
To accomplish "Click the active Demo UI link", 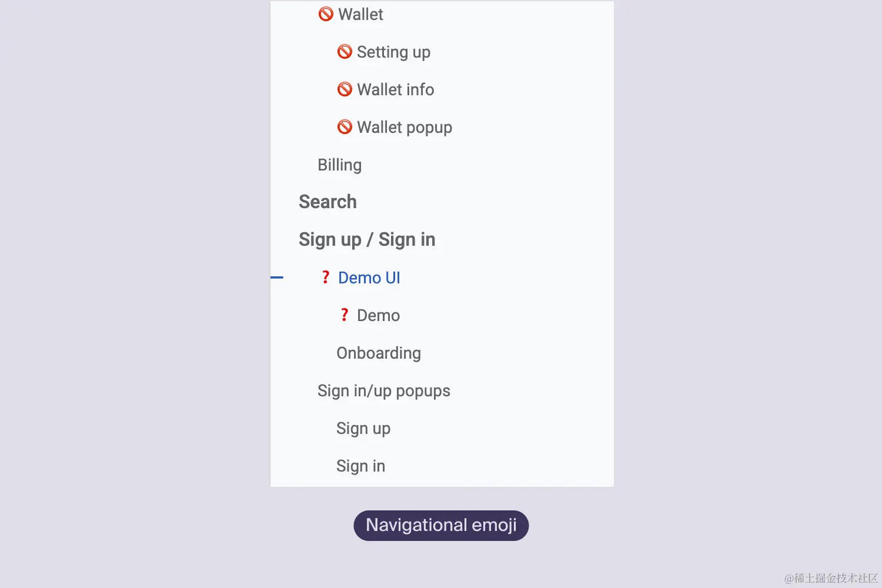I will tap(369, 278).
